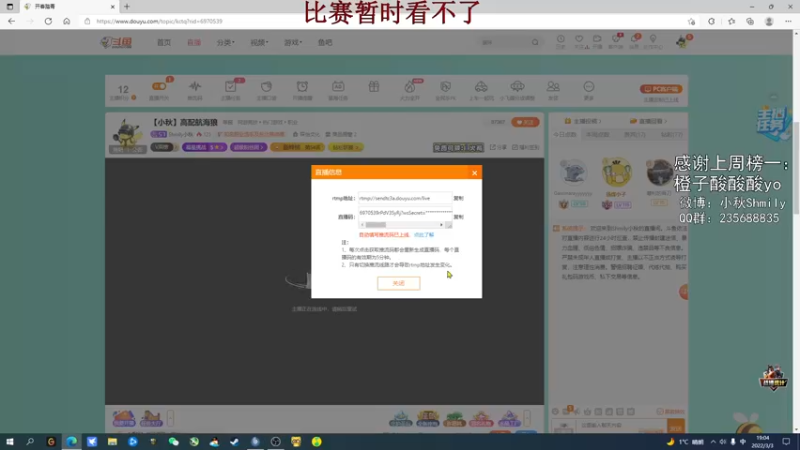Screen dimensions: 800x450
Task: Toggle the live broadcast switch
Action: [159, 87]
